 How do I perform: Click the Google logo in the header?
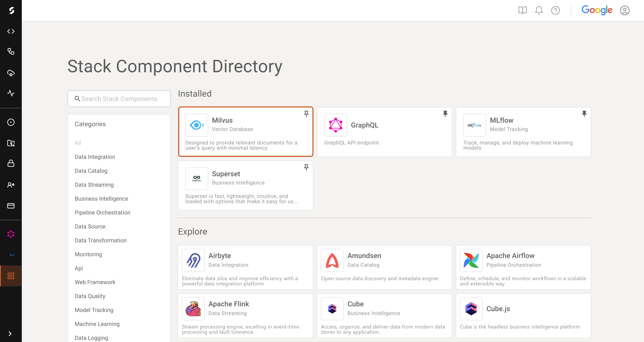597,10
